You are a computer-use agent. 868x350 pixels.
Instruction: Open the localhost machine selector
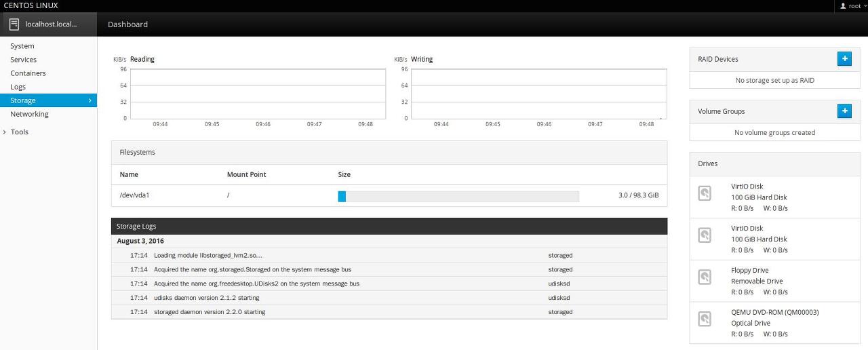(48, 24)
